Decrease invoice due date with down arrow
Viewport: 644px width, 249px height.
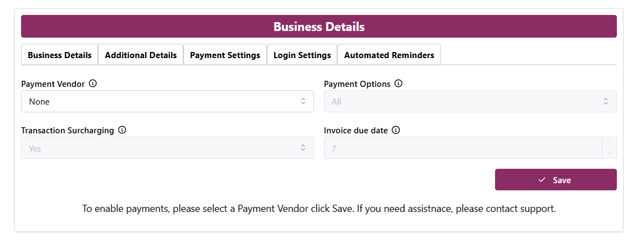pyautogui.click(x=610, y=153)
